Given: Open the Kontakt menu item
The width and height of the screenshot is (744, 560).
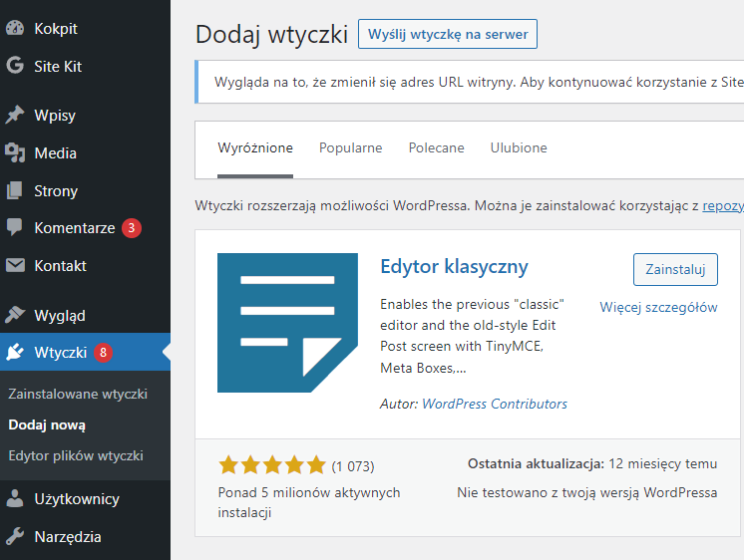Looking at the screenshot, I should click(85, 265).
